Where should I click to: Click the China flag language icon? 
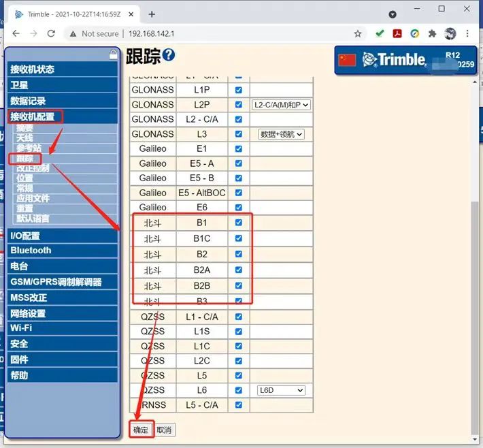pos(347,60)
